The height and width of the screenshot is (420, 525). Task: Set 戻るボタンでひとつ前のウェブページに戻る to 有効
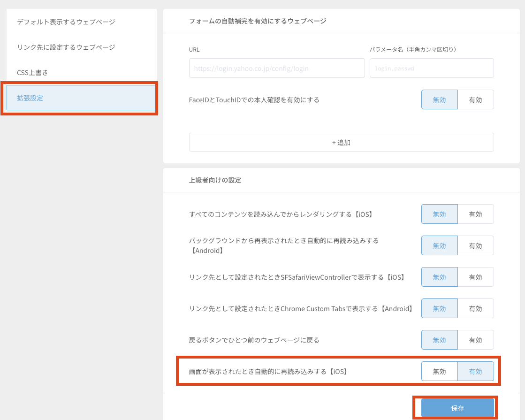pos(475,340)
